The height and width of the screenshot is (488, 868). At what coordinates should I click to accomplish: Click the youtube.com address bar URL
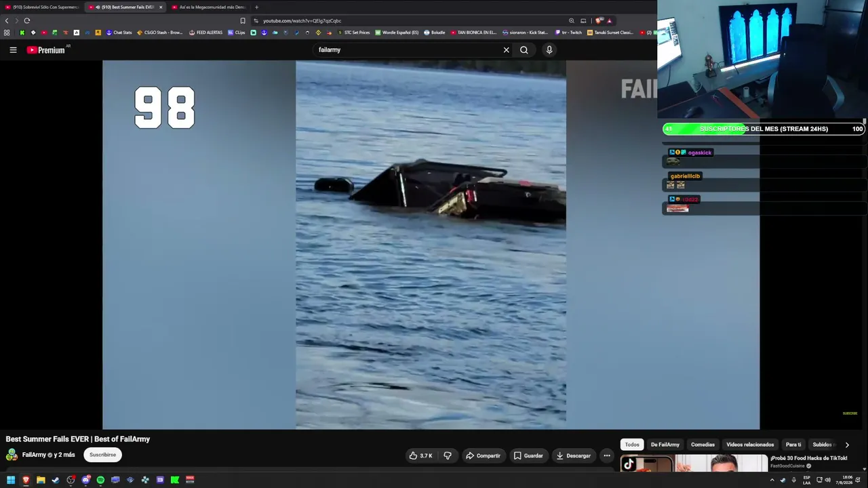tap(302, 20)
